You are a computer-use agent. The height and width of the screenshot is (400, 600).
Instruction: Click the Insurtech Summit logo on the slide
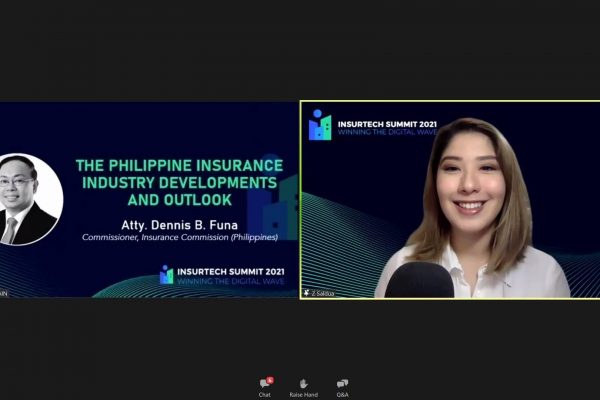point(166,274)
